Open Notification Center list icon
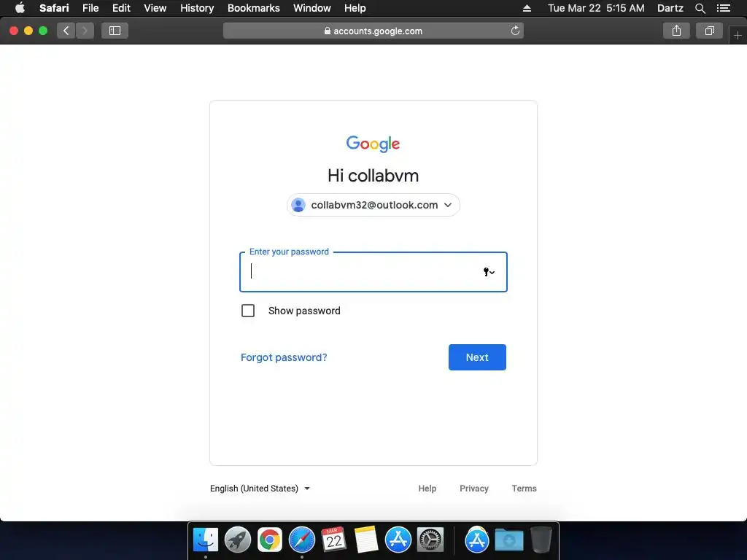747x560 pixels. 724,8
